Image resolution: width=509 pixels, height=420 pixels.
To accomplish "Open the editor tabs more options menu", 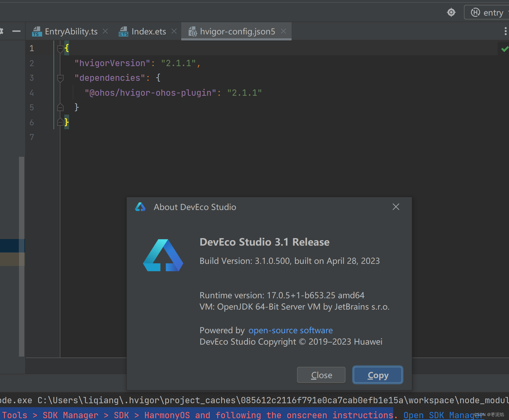I will [505, 31].
